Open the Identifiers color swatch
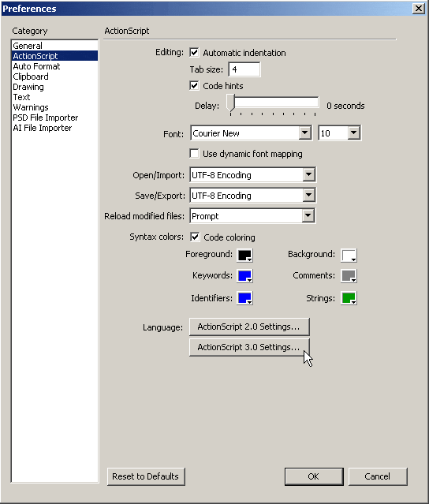429x504 pixels. coord(245,298)
